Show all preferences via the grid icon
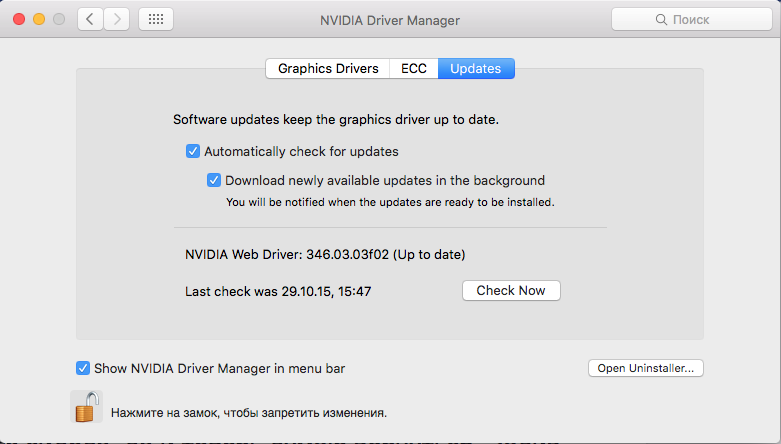Viewport: 781px width, 444px height. coord(156,19)
